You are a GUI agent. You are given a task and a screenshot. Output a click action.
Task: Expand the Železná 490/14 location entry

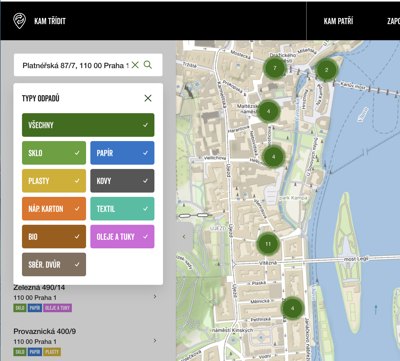pyautogui.click(x=155, y=296)
